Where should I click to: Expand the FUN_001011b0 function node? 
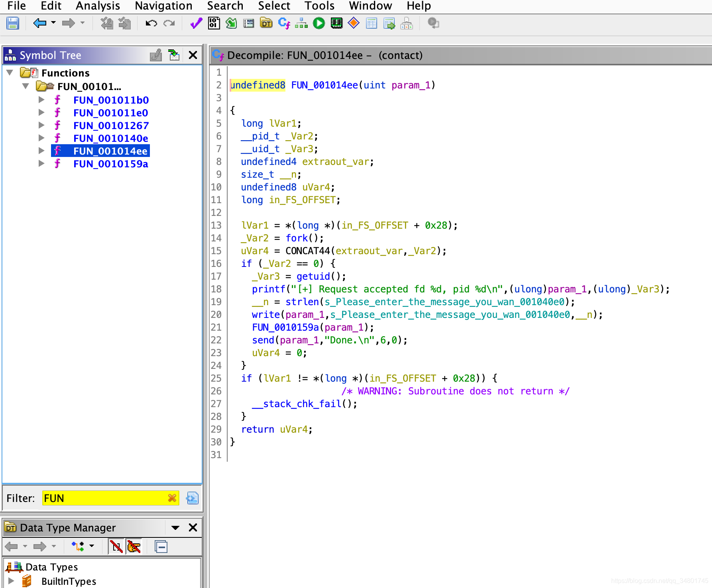pyautogui.click(x=41, y=100)
